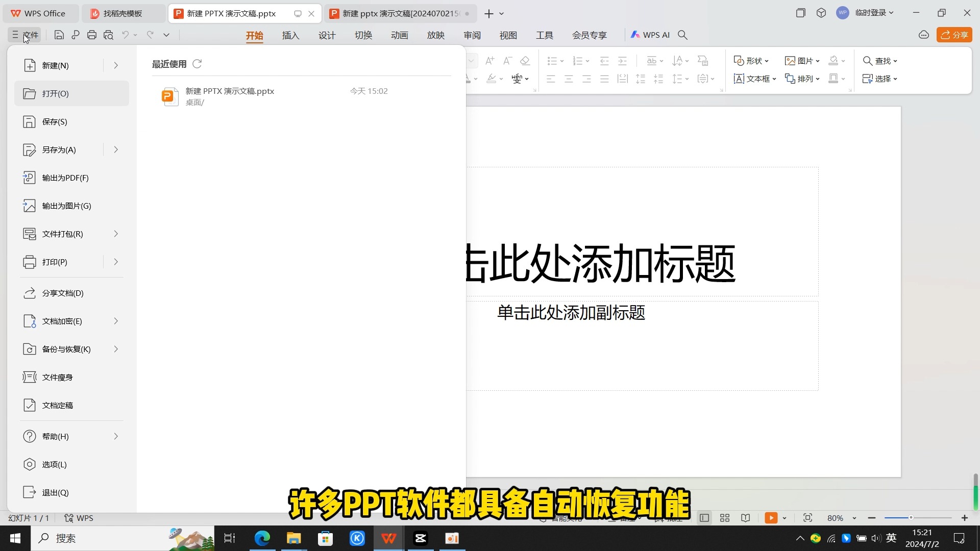Click the orange 分享 button
The width and height of the screenshot is (980, 551).
point(954,35)
